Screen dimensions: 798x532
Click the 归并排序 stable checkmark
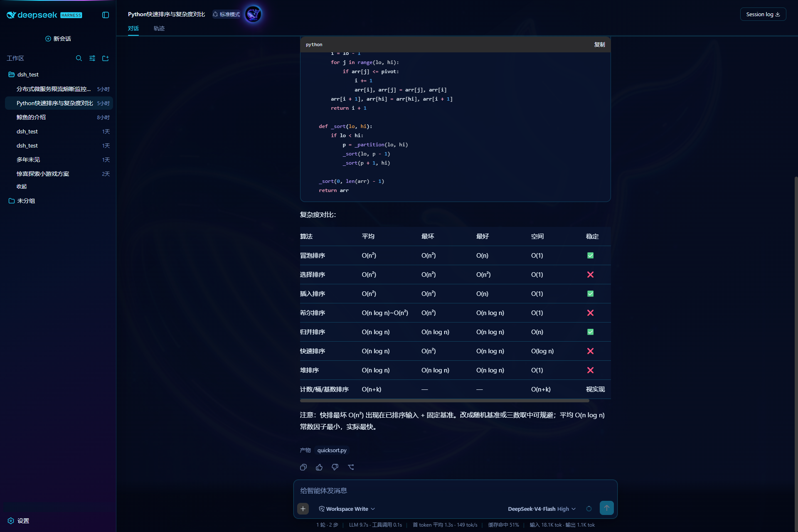click(590, 332)
